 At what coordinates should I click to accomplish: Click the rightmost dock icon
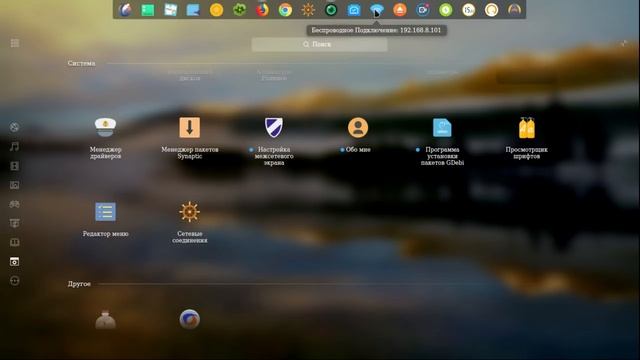point(514,9)
